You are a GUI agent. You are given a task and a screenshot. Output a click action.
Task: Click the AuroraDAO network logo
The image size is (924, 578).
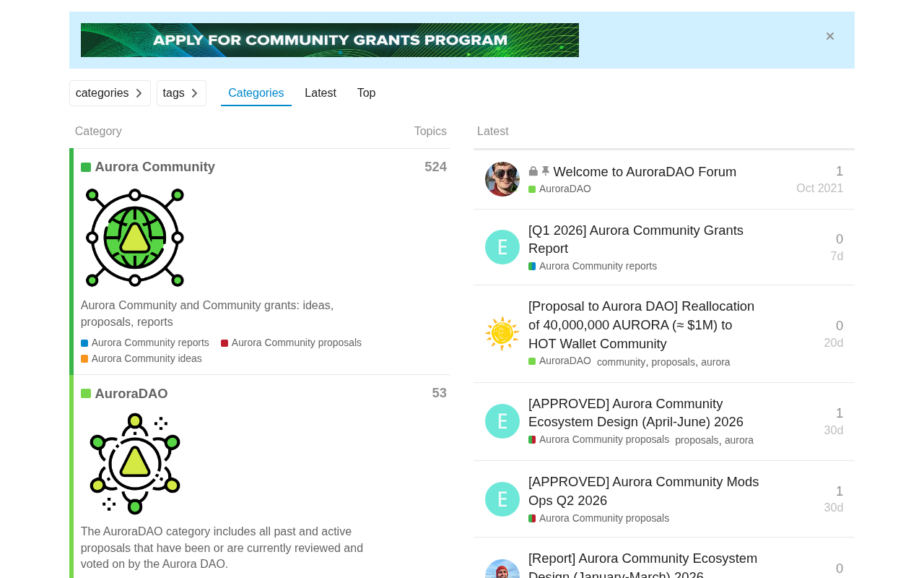tap(135, 463)
